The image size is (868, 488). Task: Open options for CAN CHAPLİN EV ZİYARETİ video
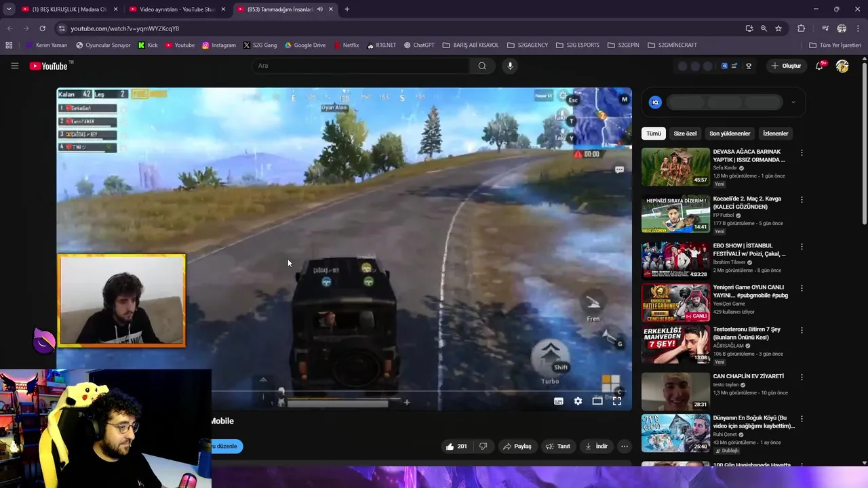[x=802, y=377]
